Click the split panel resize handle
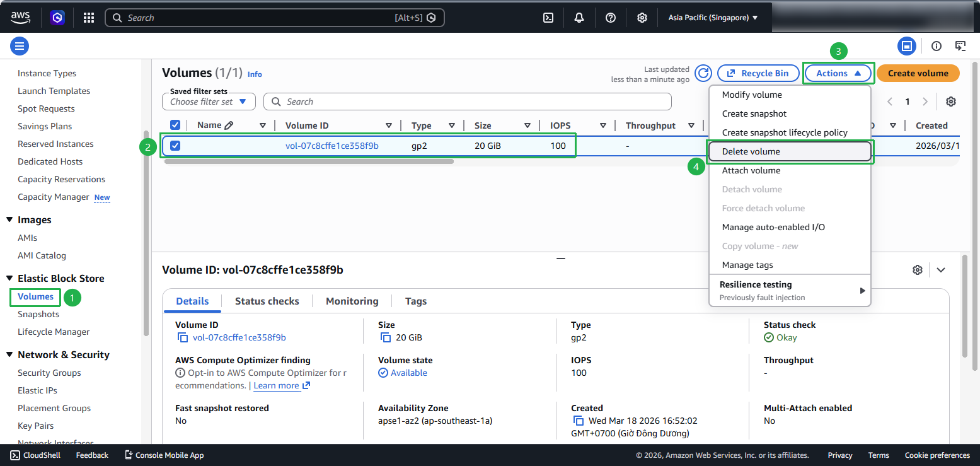This screenshot has width=980, height=466. pyautogui.click(x=561, y=258)
